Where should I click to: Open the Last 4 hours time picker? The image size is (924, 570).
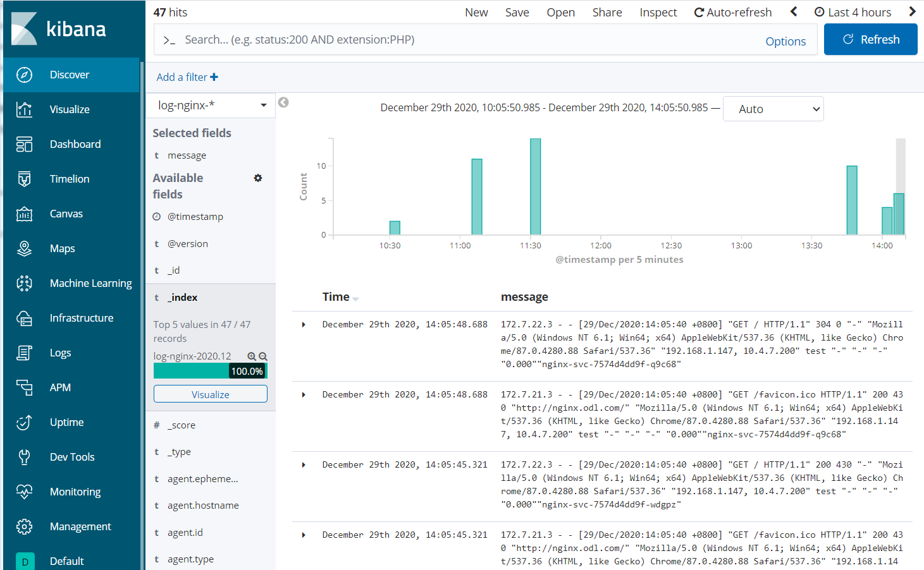853,12
